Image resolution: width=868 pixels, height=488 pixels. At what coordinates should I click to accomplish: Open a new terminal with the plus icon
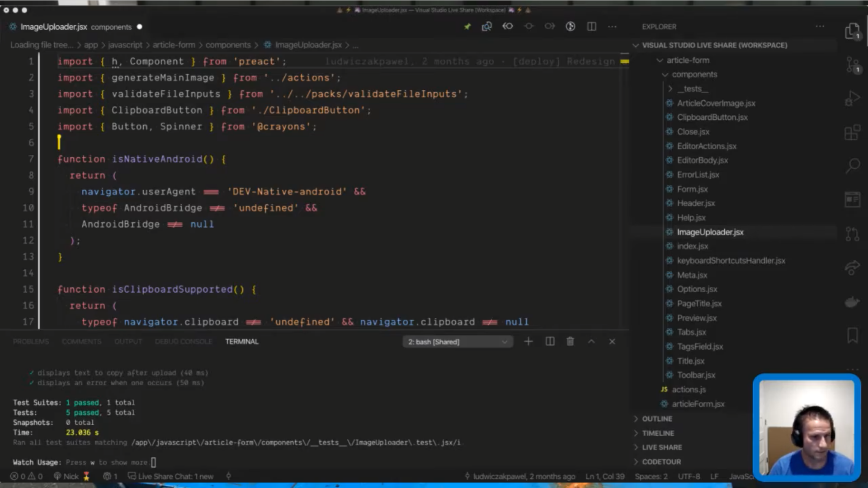528,342
